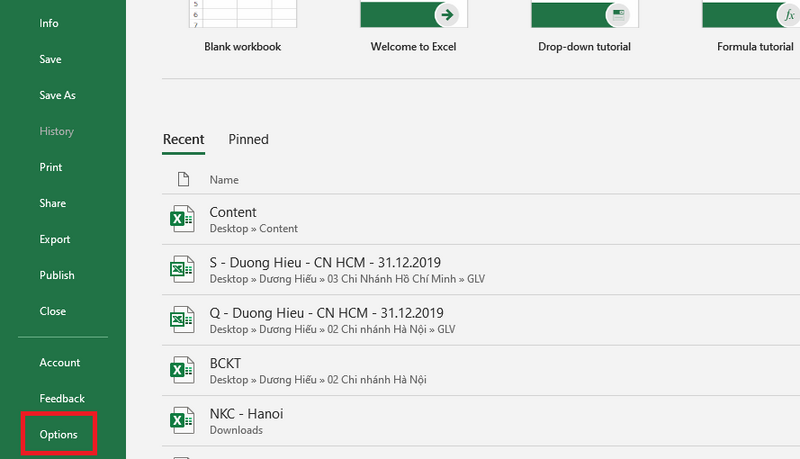Screen dimensions: 800x459
Task: Click the Downloads path under NKC - Hanoi
Action: point(236,430)
